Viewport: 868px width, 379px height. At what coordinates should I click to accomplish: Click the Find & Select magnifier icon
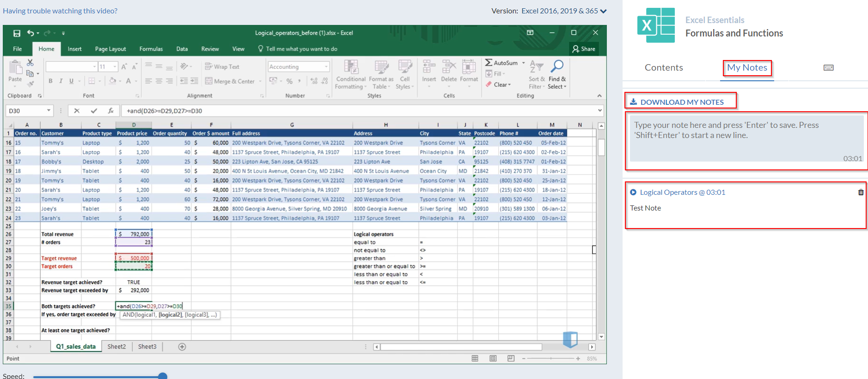click(557, 66)
